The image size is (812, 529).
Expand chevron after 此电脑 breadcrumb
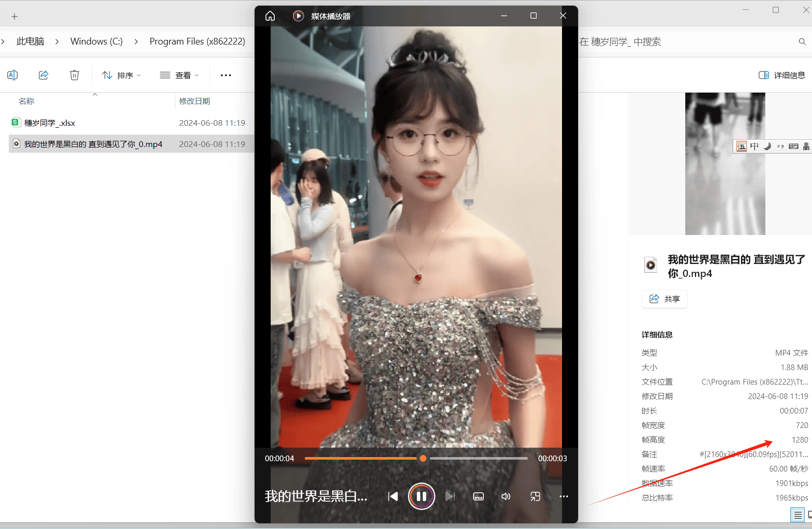tap(57, 41)
